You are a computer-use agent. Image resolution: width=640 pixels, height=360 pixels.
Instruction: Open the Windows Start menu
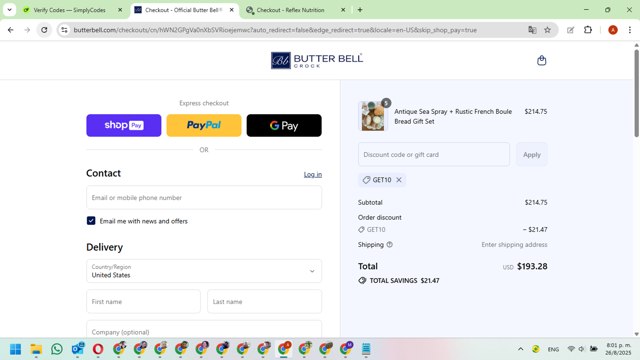click(16, 349)
